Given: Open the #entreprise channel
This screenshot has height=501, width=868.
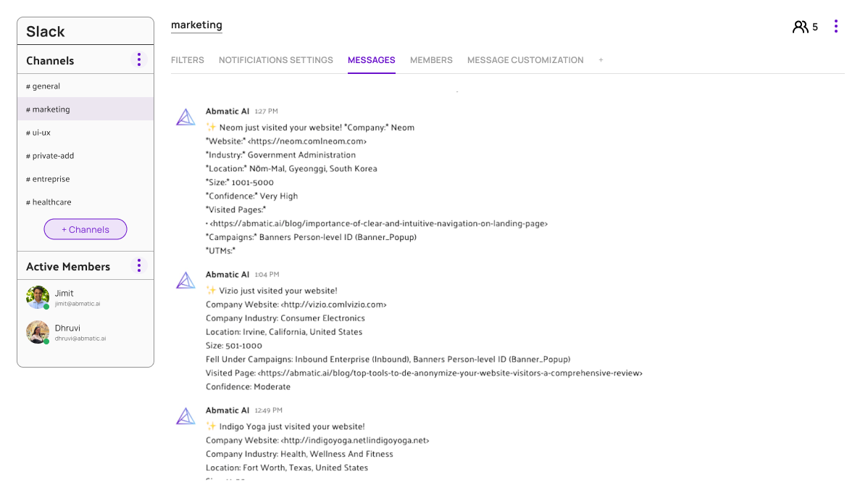Looking at the screenshot, I should pyautogui.click(x=48, y=178).
